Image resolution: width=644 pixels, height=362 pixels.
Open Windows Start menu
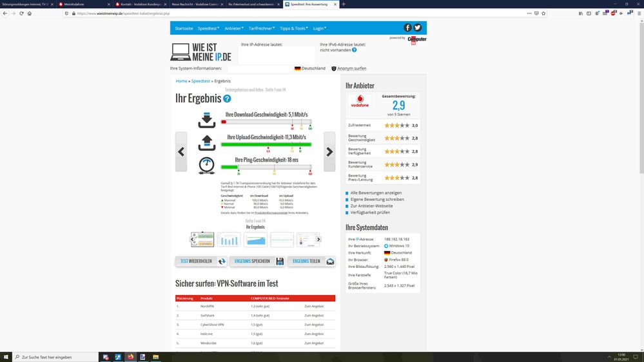tap(6, 357)
